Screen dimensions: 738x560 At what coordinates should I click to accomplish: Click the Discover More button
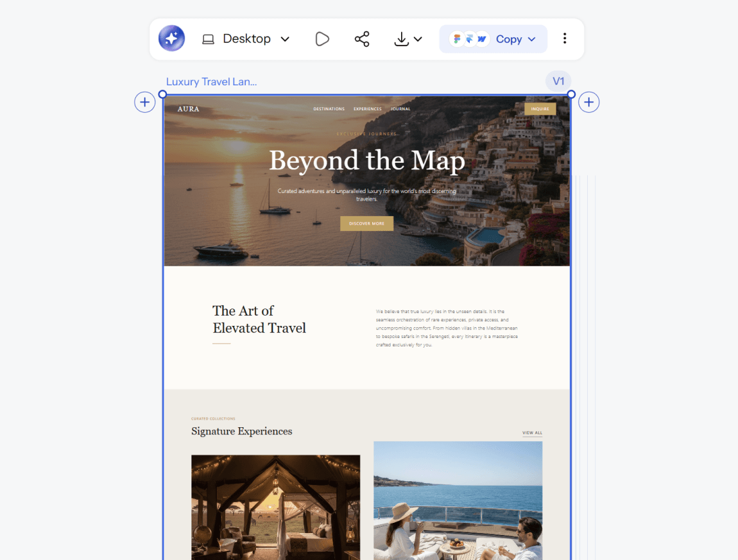pos(366,223)
